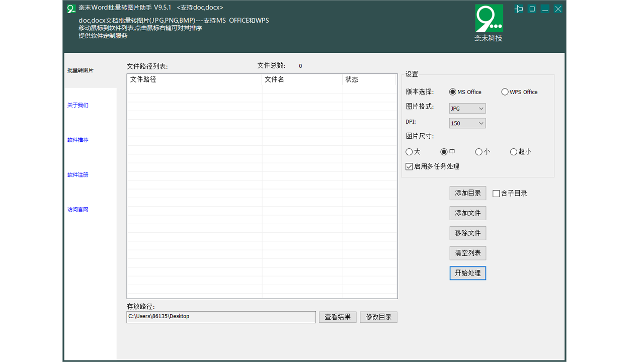This screenshot has height=362, width=644.
Task: Click the 文件总数 label
Action: click(x=271, y=66)
